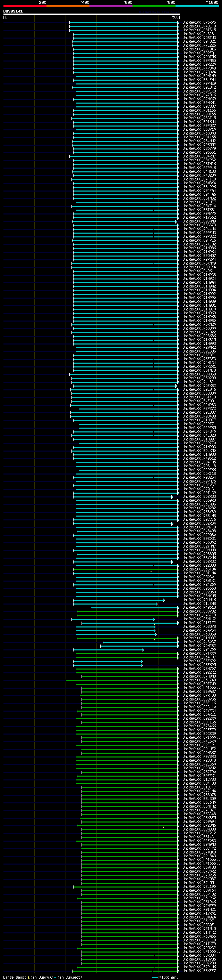Select label UniRef100_C1N037
The width and height of the screenshot is (222, 980).
point(199,638)
